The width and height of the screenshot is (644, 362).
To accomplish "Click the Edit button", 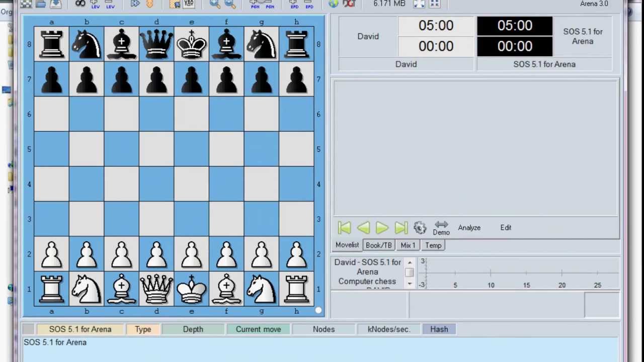I will (x=506, y=228).
